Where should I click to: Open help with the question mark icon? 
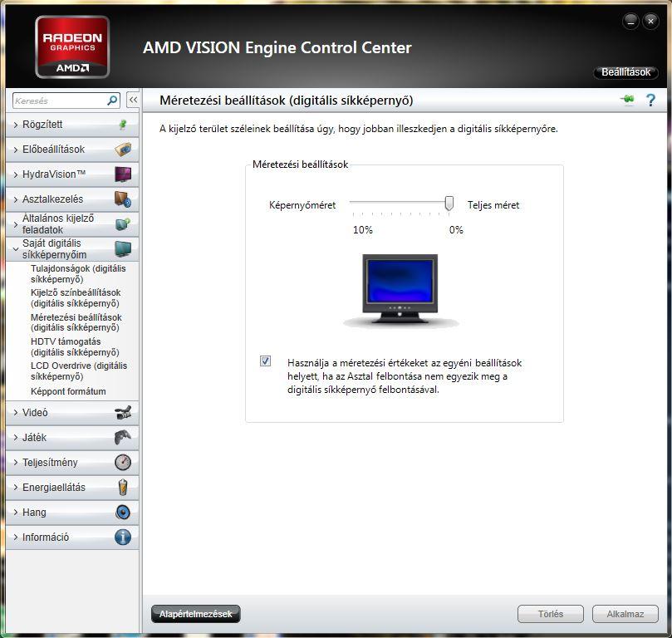(650, 101)
